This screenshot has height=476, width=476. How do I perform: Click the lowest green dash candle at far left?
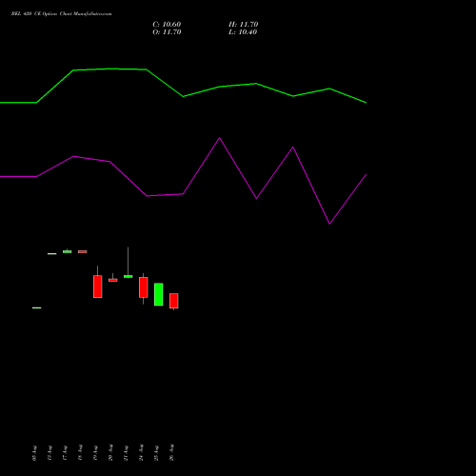pos(37,307)
